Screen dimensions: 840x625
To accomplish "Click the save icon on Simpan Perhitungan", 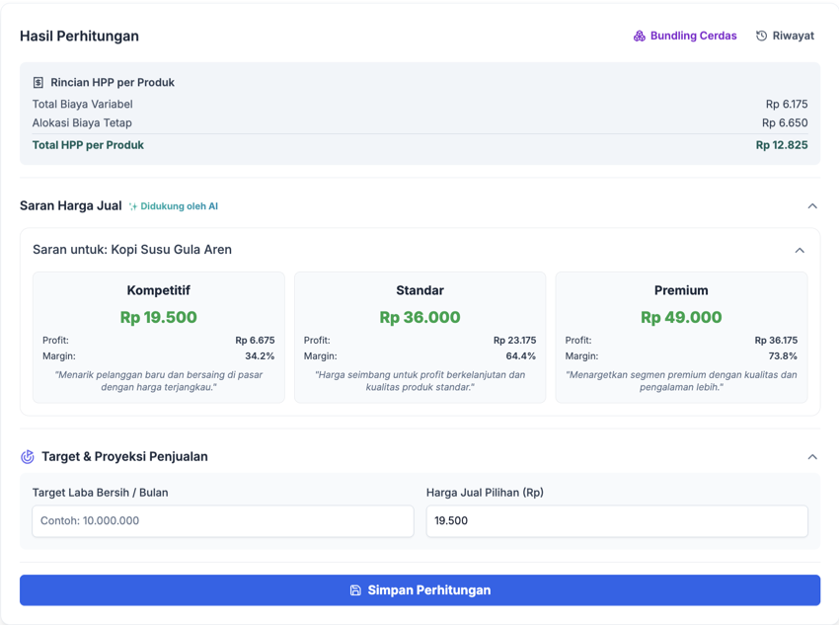I will pos(354,589).
